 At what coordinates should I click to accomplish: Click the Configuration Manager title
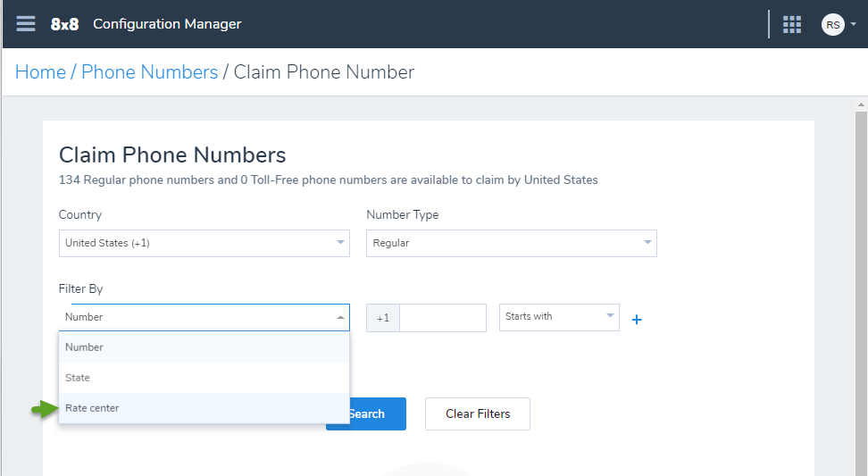(x=167, y=24)
